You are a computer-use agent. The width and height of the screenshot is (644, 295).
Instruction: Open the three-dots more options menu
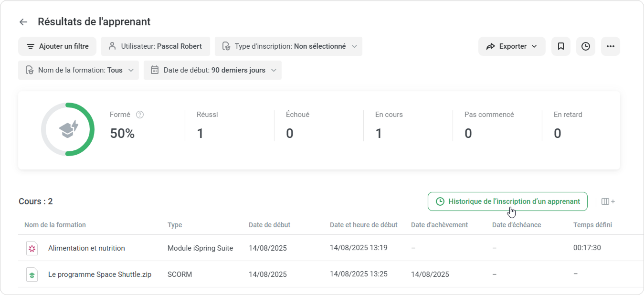coord(610,46)
